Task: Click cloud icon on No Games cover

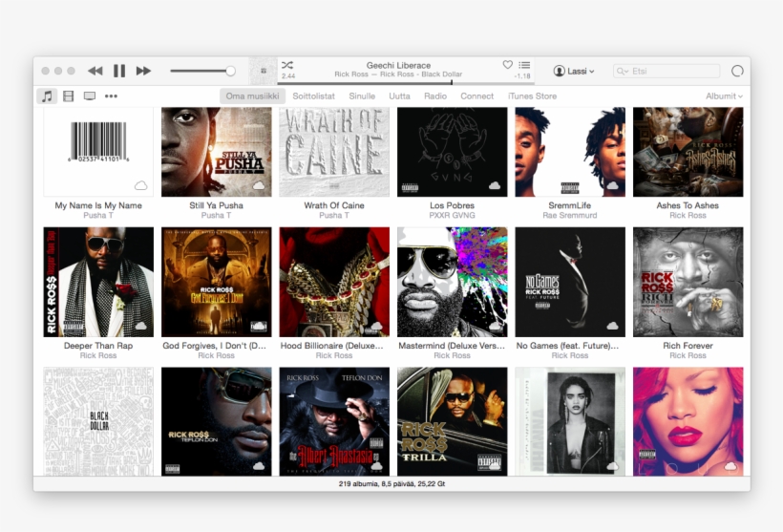Action: (x=612, y=326)
